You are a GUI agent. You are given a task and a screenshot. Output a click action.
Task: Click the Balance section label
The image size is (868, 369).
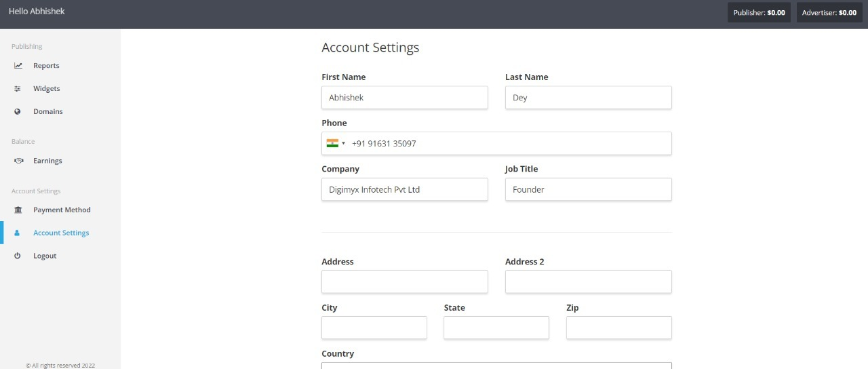pyautogui.click(x=23, y=142)
